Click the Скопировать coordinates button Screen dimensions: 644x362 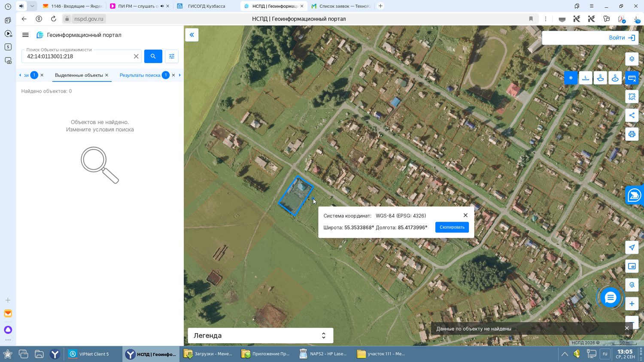click(x=452, y=227)
